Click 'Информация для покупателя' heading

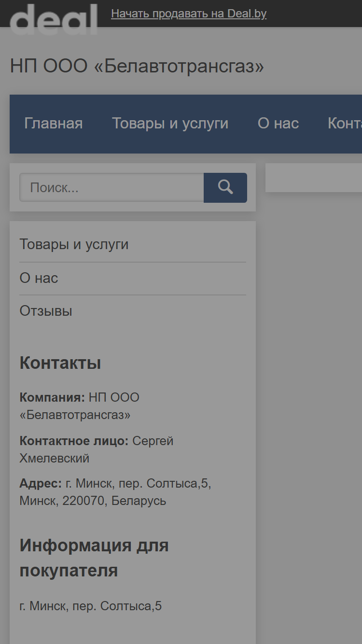(94, 558)
